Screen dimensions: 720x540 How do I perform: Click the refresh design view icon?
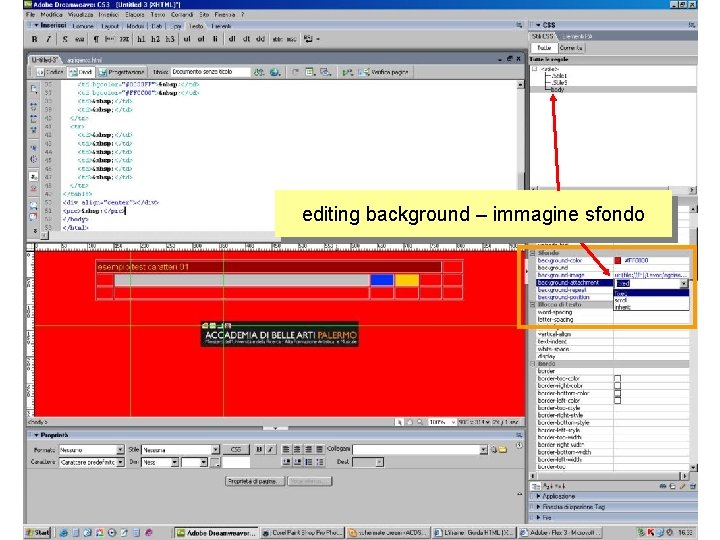pos(295,72)
